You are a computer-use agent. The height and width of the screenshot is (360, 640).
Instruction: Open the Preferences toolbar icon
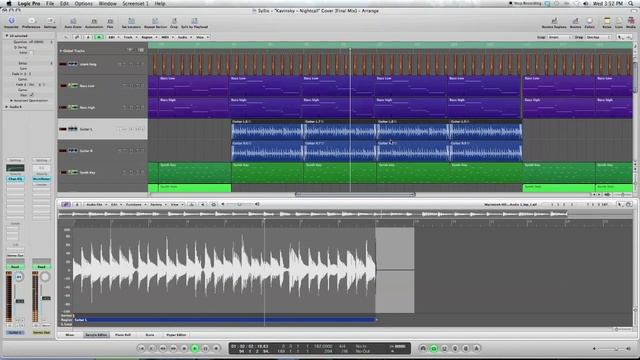(31, 22)
